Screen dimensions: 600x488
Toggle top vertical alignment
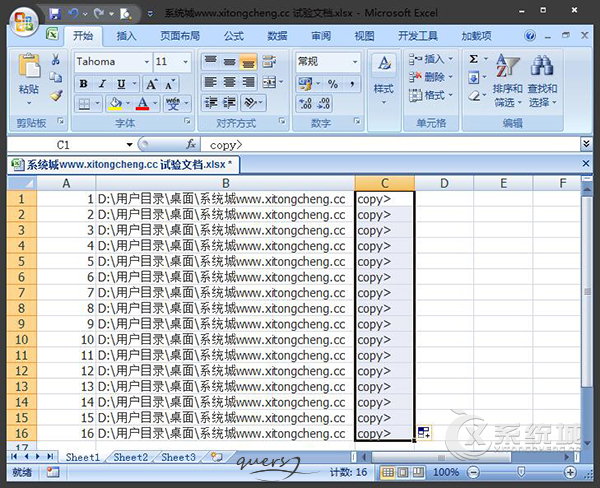tap(211, 61)
